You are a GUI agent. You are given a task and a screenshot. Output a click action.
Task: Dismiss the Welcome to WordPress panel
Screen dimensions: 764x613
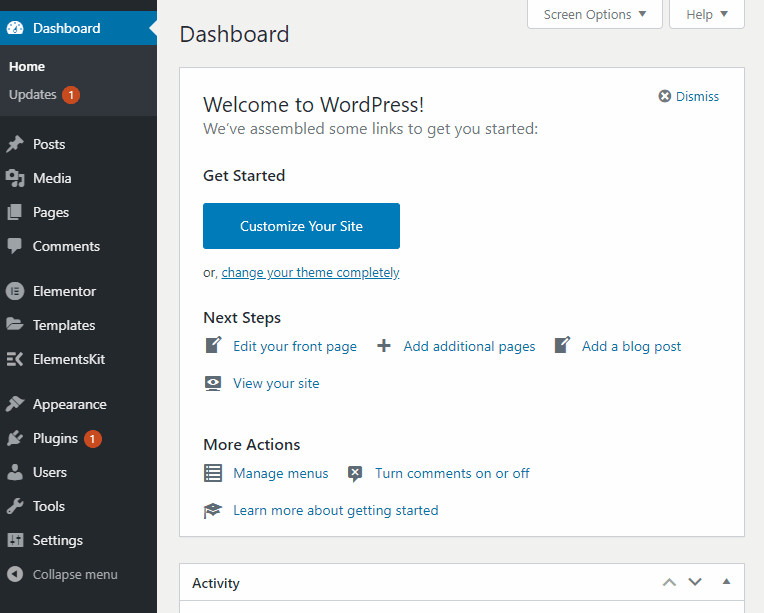(x=689, y=96)
